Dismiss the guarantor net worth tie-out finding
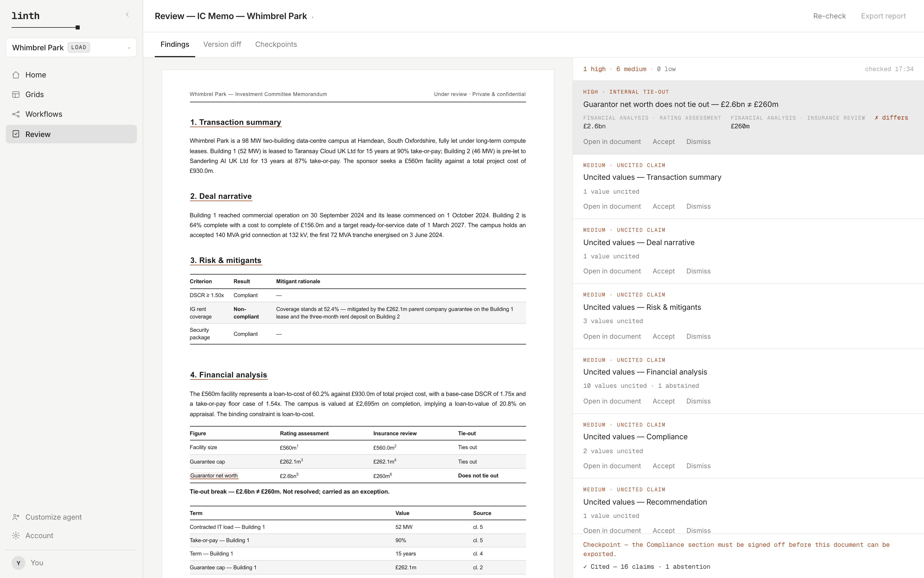This screenshot has height=578, width=924. (698, 141)
